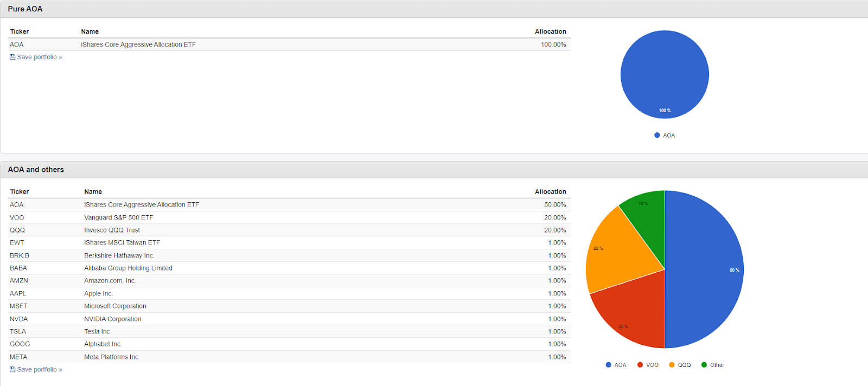Select the EWT ticker cell

[x=17, y=242]
